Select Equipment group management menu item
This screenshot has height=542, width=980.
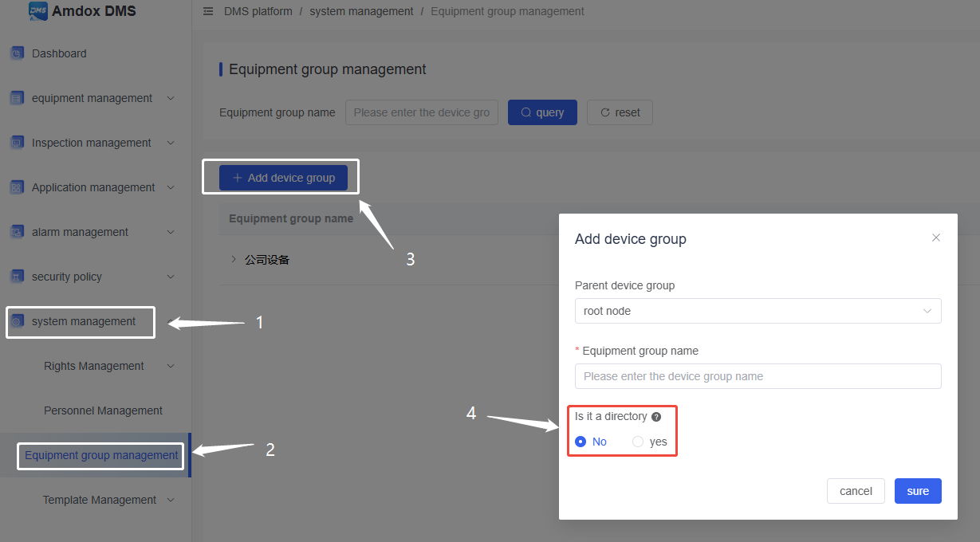tap(101, 455)
